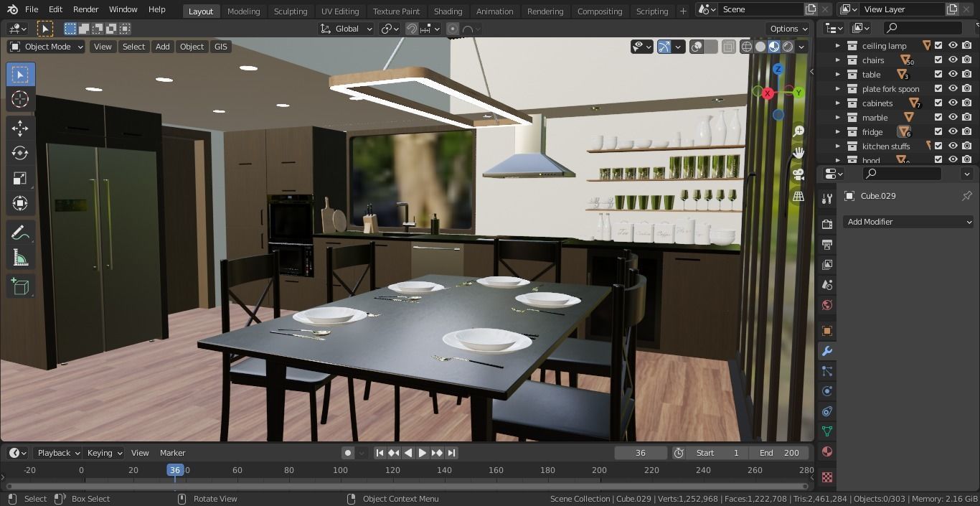Open the Object Constraints properties tab
Viewport: 980px width, 506px height.
click(x=827, y=411)
